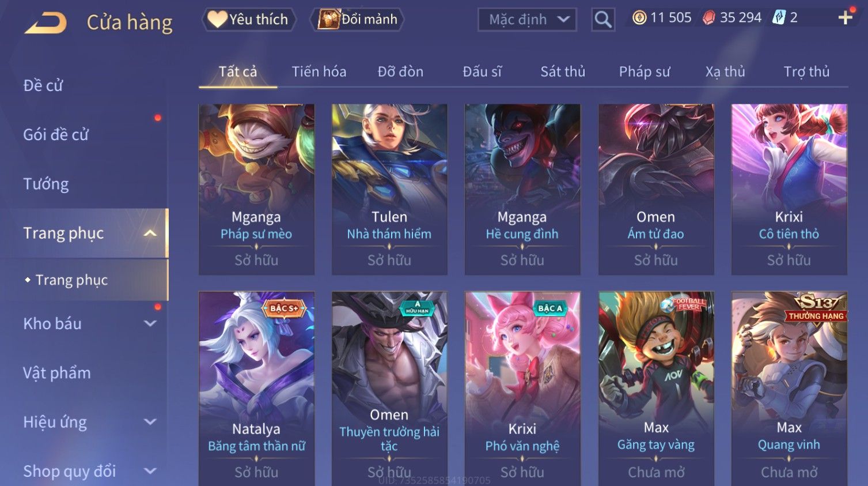Image resolution: width=868 pixels, height=486 pixels.
Task: Click the back arrow icon
Action: (x=46, y=23)
